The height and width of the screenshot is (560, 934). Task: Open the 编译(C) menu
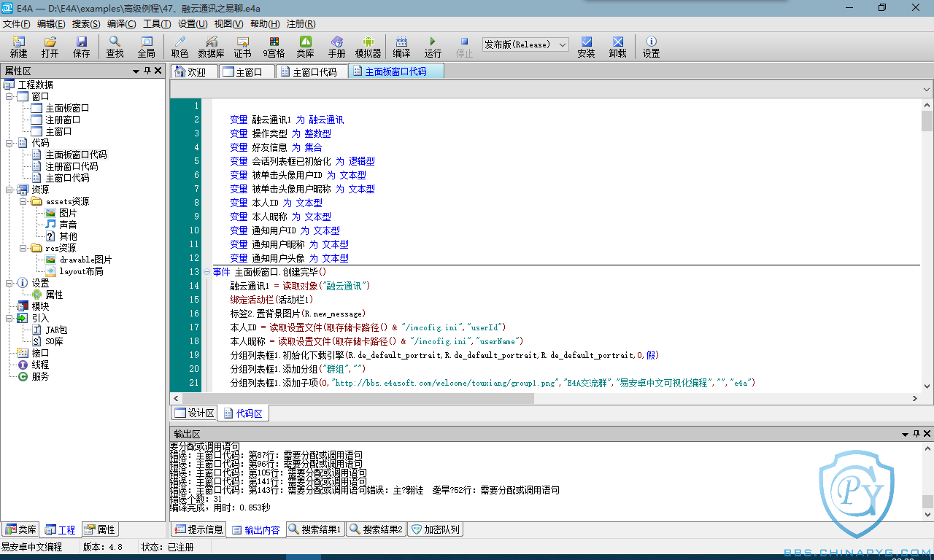click(x=121, y=23)
